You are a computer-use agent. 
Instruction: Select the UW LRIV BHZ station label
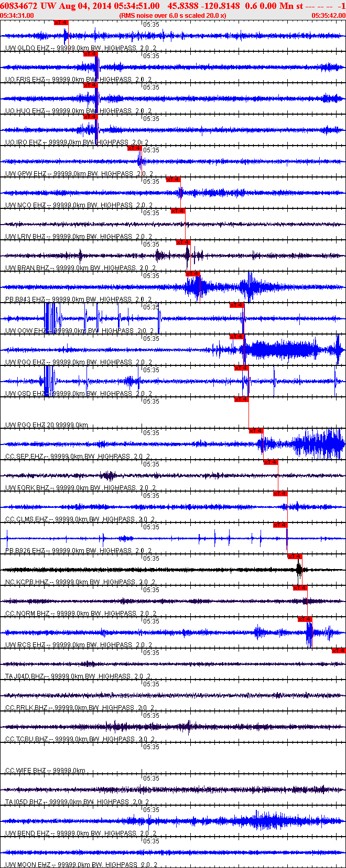point(79,237)
